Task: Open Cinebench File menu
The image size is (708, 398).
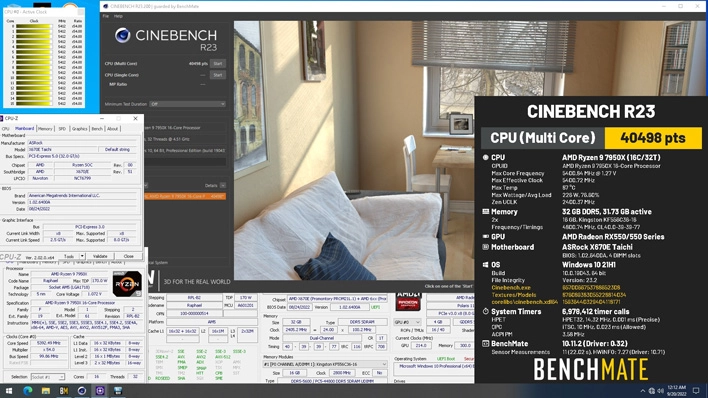Action: (x=106, y=16)
